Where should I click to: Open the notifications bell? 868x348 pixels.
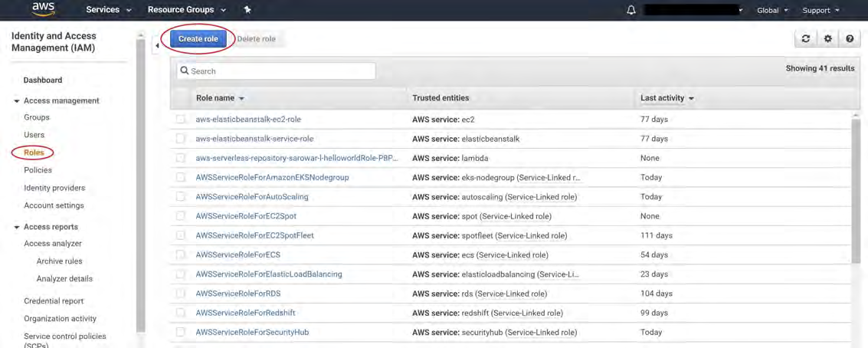point(631,10)
